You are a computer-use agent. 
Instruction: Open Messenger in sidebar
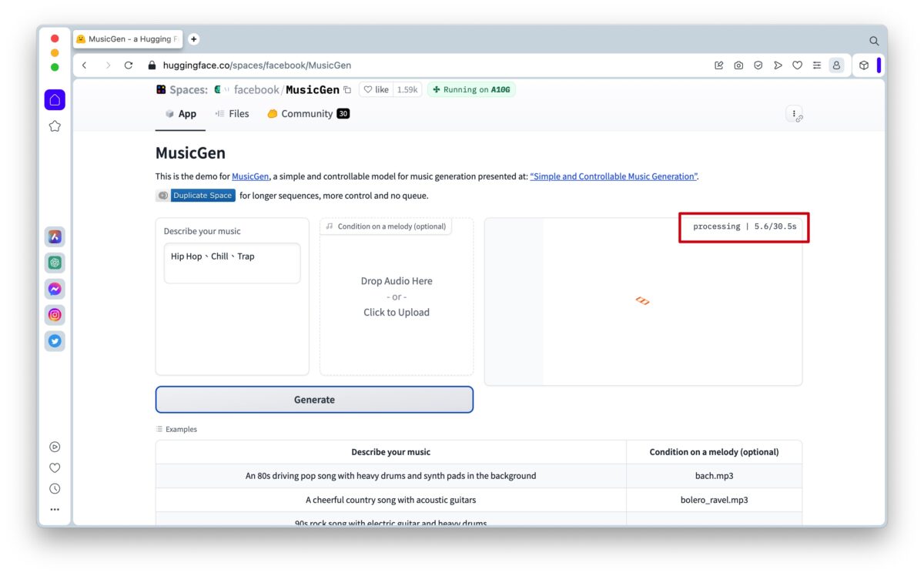pyautogui.click(x=55, y=290)
